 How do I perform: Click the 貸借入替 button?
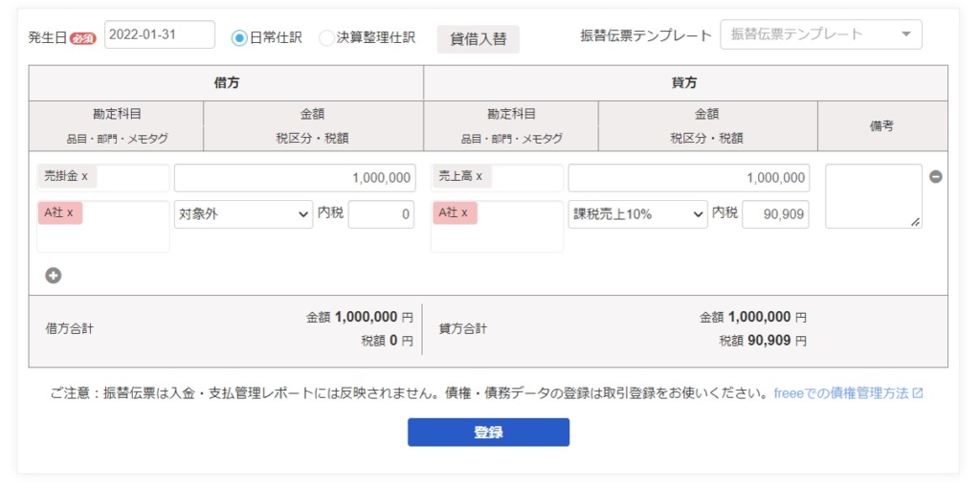click(479, 39)
